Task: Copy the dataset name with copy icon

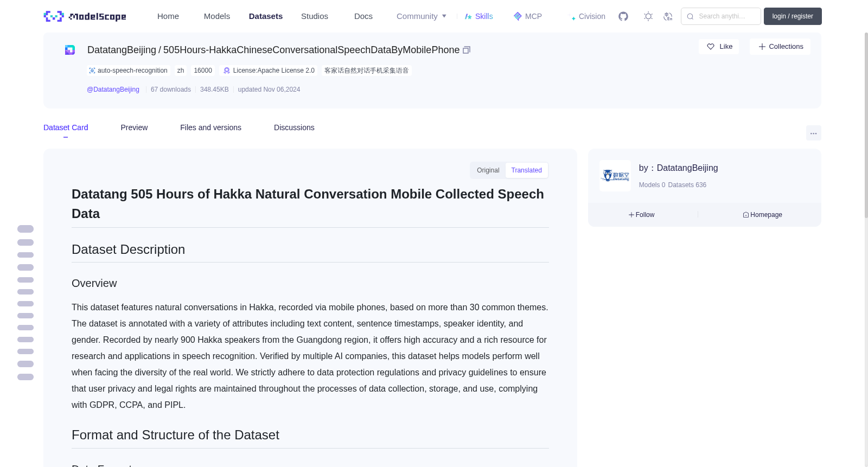Action: click(x=467, y=50)
